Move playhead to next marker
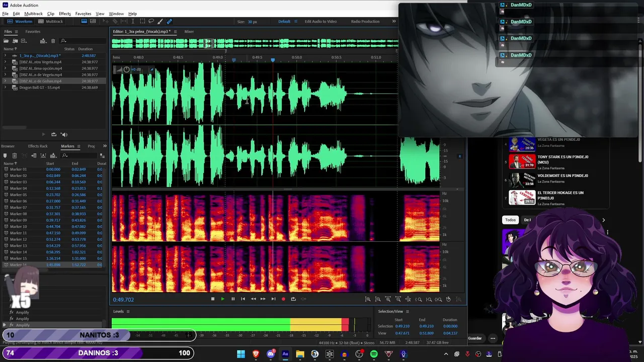This screenshot has width=644, height=362. click(273, 299)
